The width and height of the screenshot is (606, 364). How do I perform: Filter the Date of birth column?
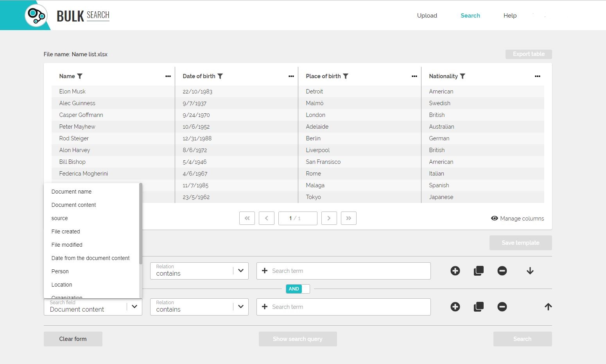click(220, 76)
